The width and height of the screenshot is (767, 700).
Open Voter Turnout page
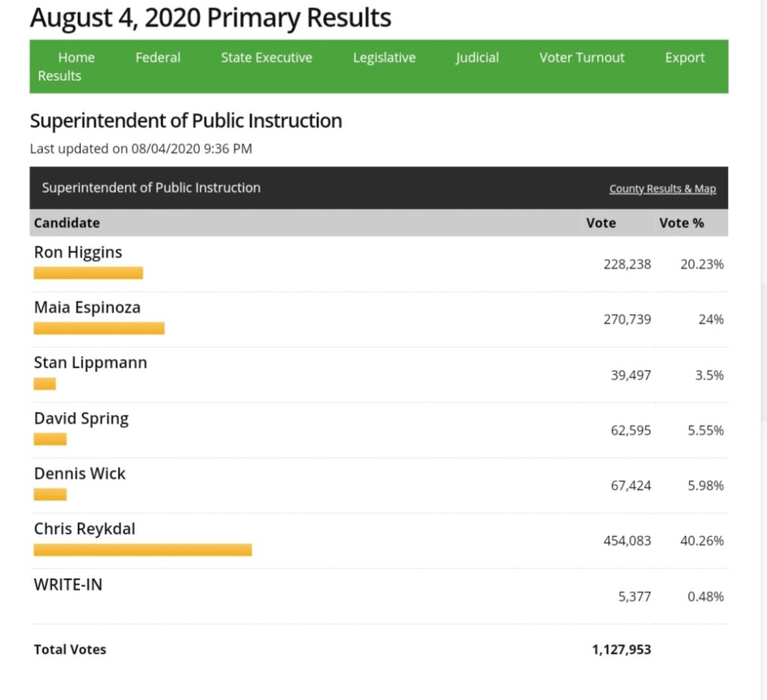581,58
